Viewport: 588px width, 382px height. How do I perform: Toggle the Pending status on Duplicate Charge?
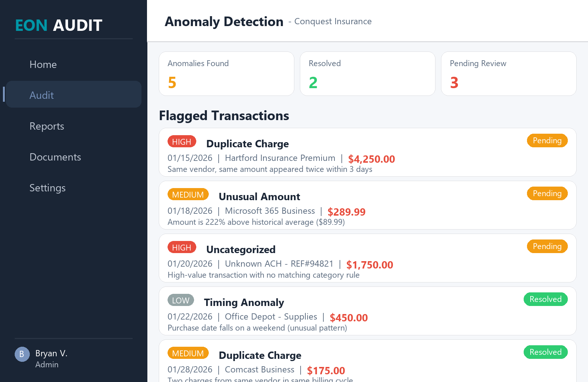547,140
